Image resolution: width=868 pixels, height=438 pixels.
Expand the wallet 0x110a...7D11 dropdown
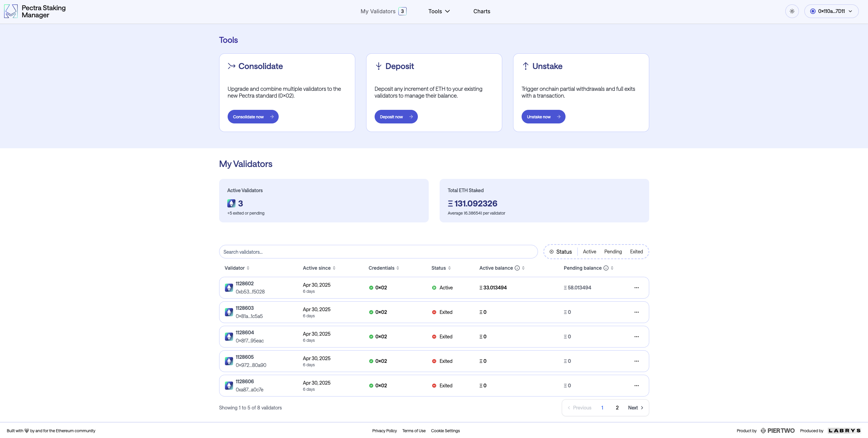coord(832,11)
